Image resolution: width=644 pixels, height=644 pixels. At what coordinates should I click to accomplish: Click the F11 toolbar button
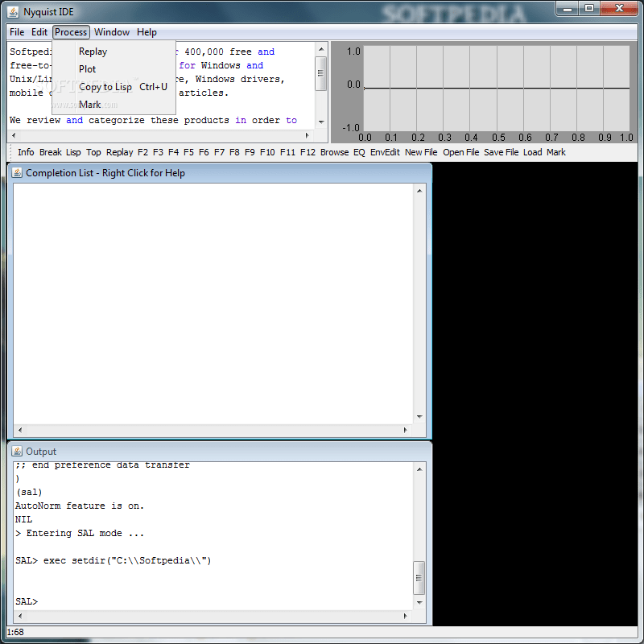tap(287, 152)
